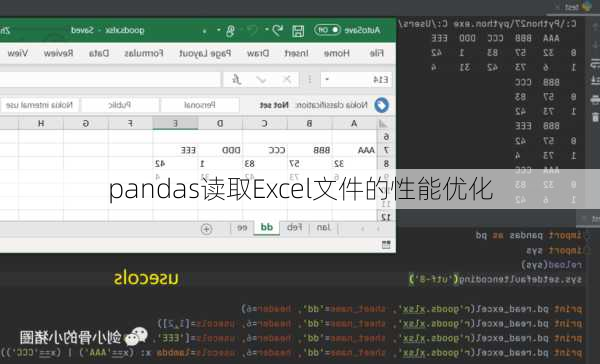Select column B header
The width and height of the screenshot is (600, 364).
click(310, 124)
